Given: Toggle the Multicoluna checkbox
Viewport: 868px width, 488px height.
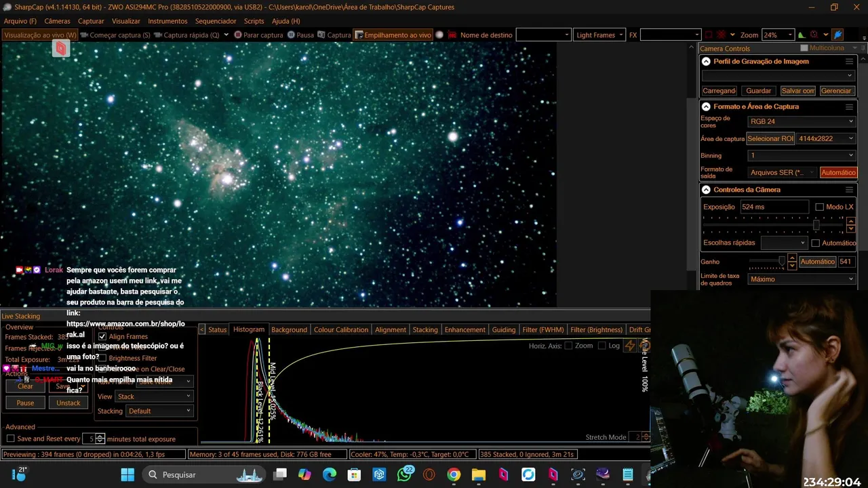Looking at the screenshot, I should click(804, 48).
